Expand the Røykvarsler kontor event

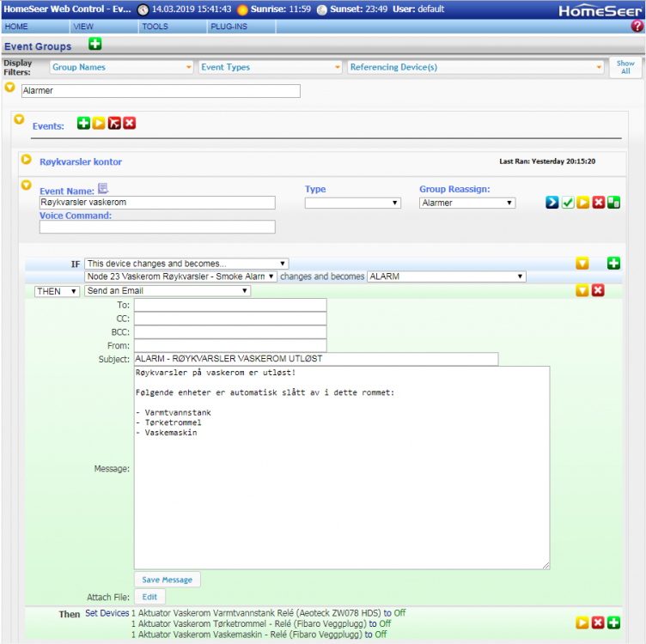coord(26,160)
